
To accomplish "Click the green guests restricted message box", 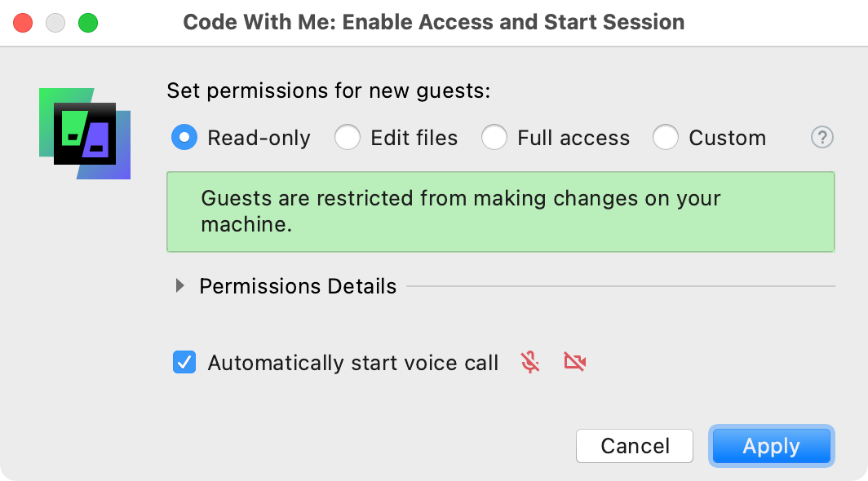I will [500, 212].
